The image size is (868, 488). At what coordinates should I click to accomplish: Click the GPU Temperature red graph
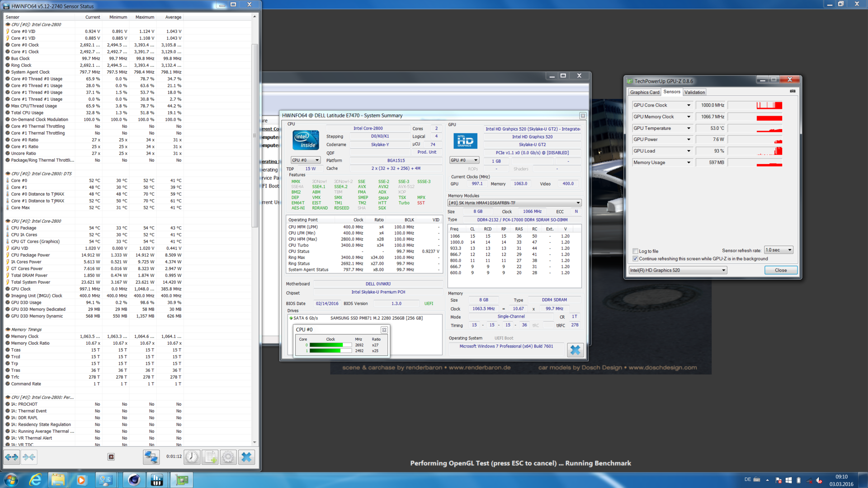(x=755, y=128)
